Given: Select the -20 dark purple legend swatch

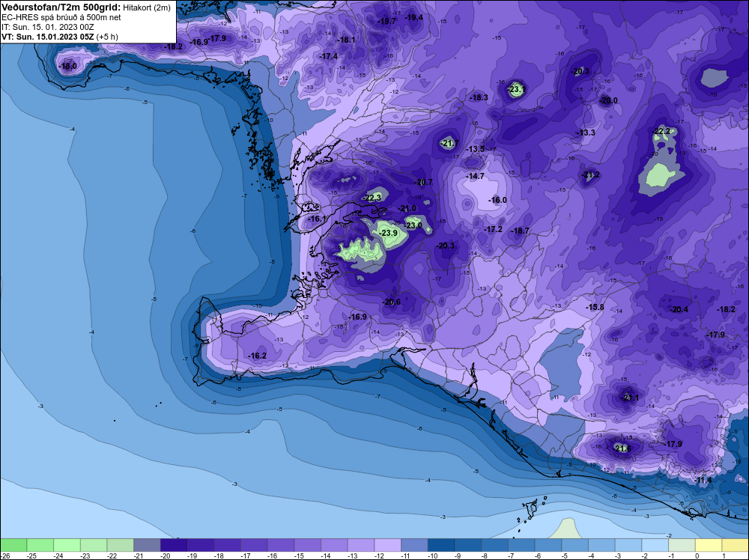Looking at the screenshot, I should pyautogui.click(x=174, y=545).
